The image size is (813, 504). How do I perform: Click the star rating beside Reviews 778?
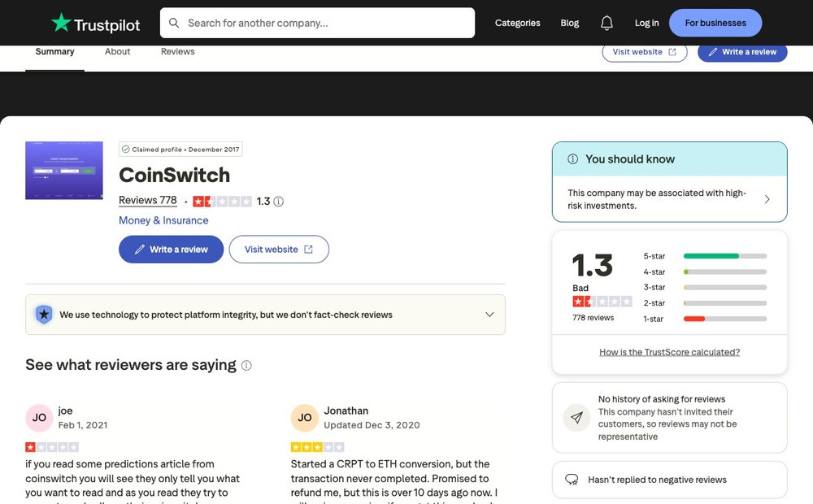click(222, 201)
